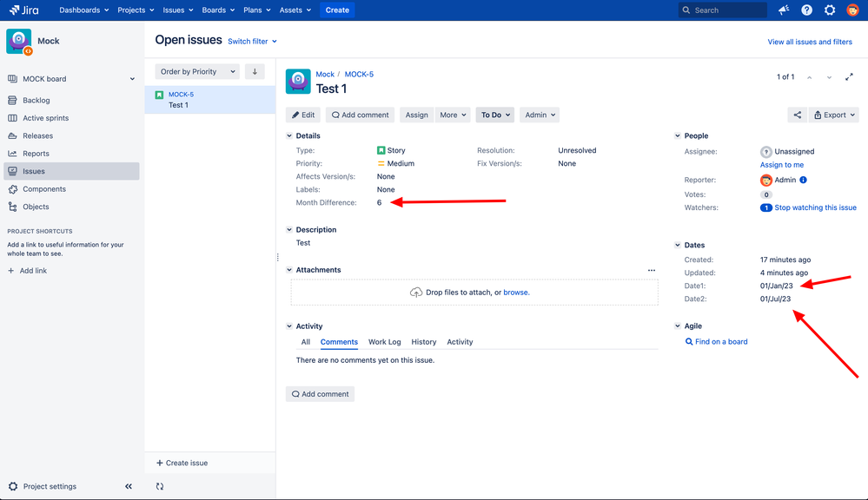Screen dimensions: 868x500
Task: Click the refresh icon below issue list
Action: click(x=160, y=487)
